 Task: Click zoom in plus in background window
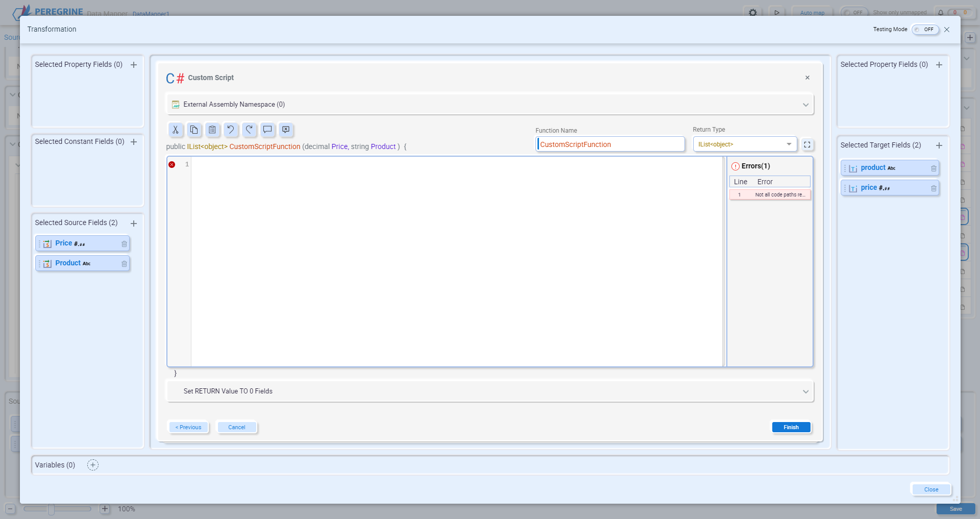coord(105,509)
